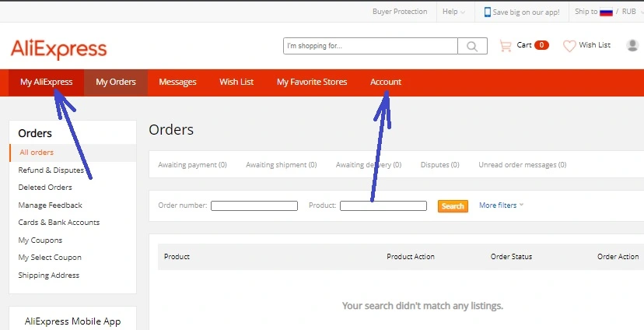Open the Buyer Protection link
Image resolution: width=644 pixels, height=330 pixels.
point(400,12)
